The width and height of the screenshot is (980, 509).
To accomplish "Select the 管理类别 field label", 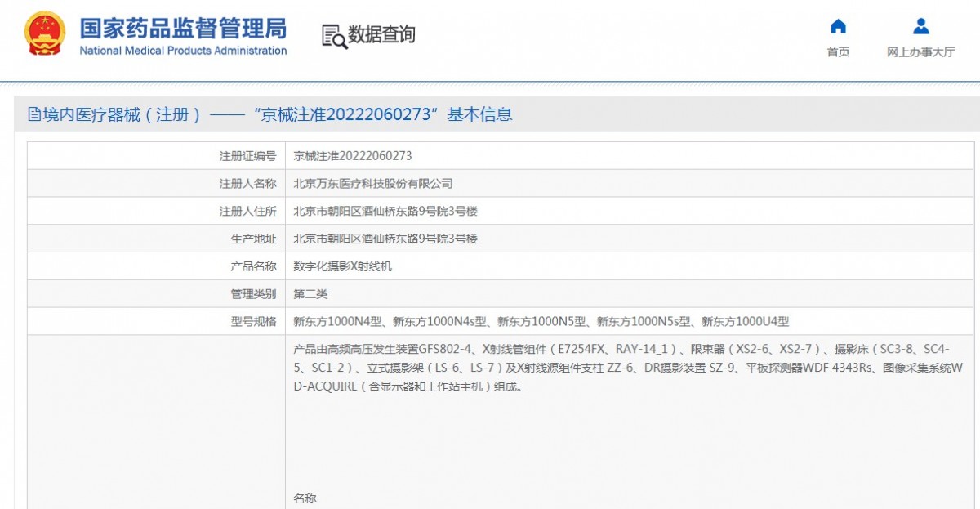I will [253, 294].
